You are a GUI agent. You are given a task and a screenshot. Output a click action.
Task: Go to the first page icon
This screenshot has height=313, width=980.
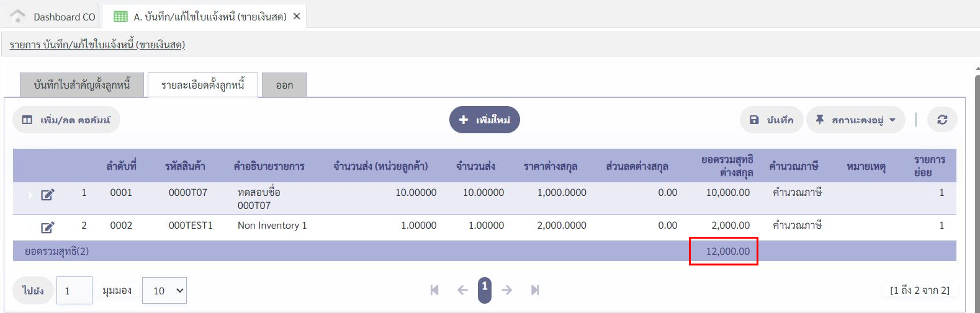tap(434, 290)
